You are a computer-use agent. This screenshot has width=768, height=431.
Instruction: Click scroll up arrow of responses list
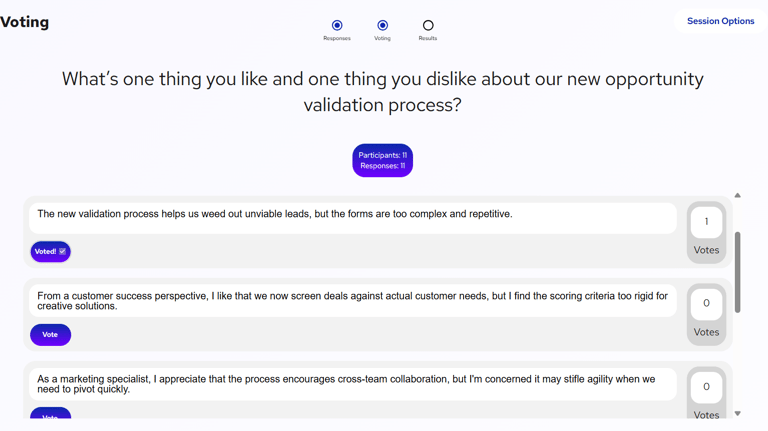(738, 196)
